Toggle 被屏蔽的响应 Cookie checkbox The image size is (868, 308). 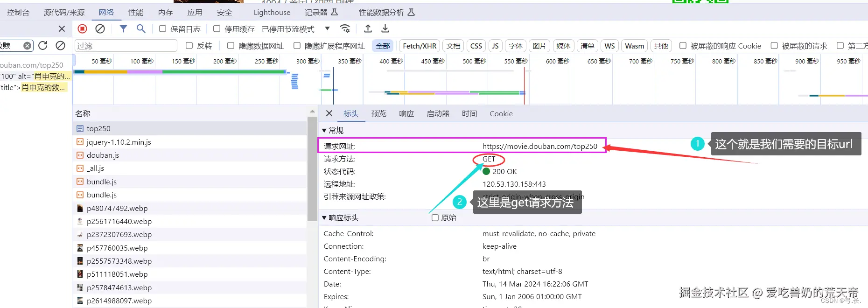pyautogui.click(x=683, y=46)
